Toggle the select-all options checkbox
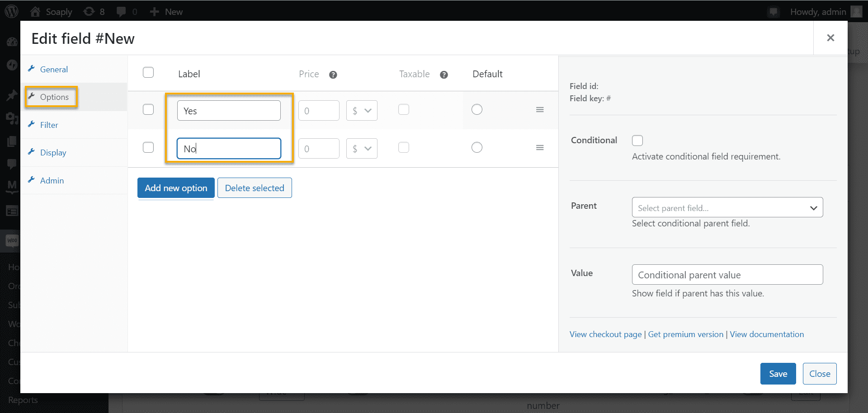Screen dimensions: 868x413 pyautogui.click(x=148, y=72)
